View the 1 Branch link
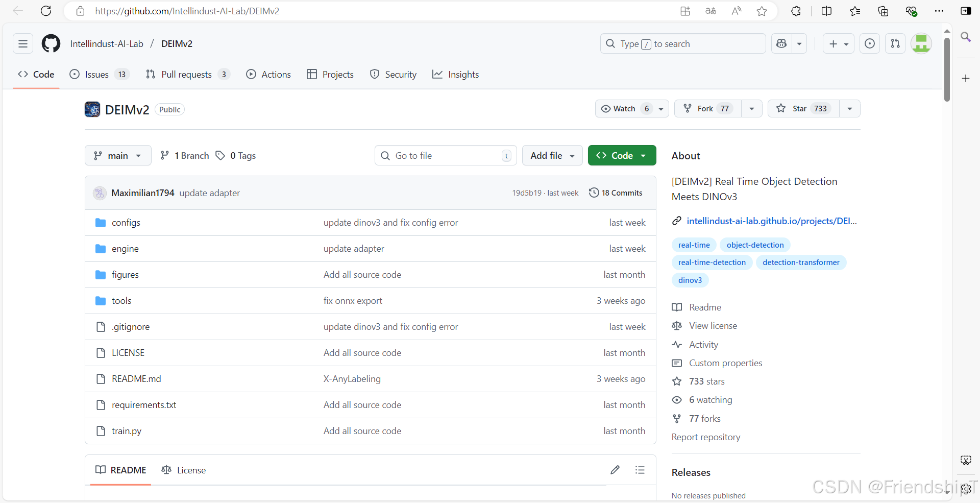Screen dimensions: 980x503 185,156
